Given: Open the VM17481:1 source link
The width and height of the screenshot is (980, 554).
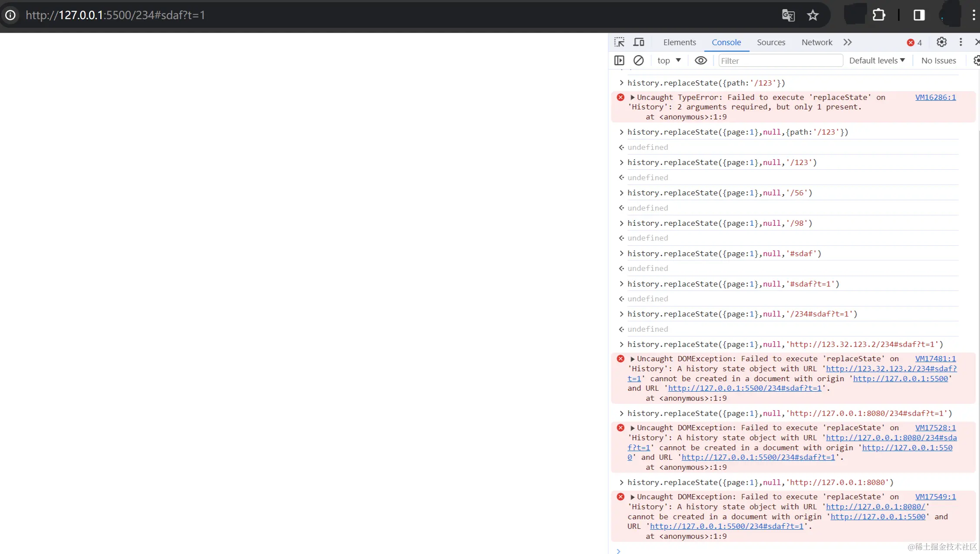Looking at the screenshot, I should click(x=935, y=359).
